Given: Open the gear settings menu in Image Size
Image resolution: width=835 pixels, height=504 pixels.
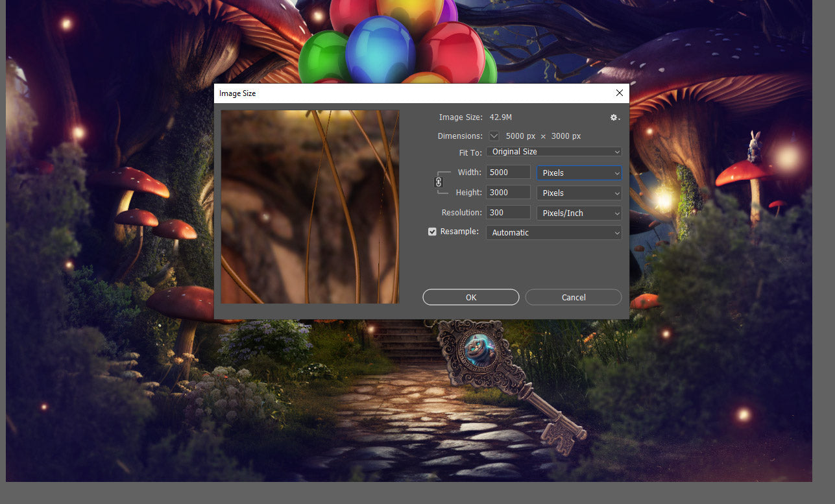Looking at the screenshot, I should coord(614,117).
